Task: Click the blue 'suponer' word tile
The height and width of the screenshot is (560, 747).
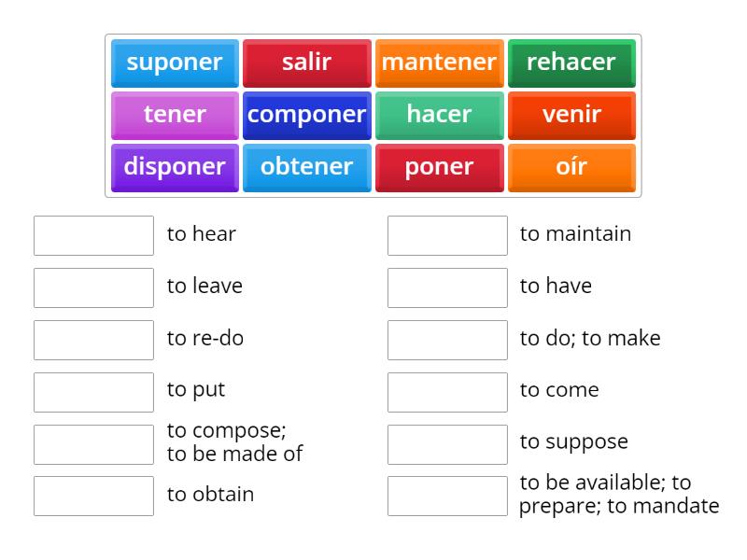Action: 175,63
